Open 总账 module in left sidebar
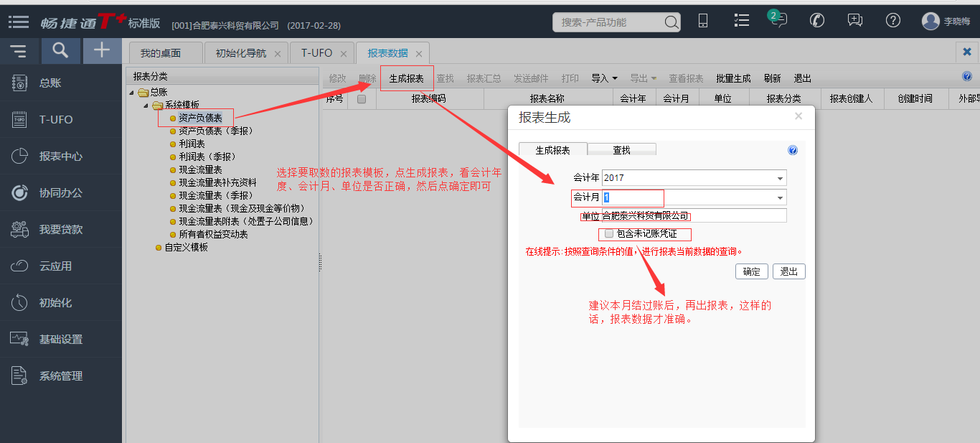The image size is (980, 443). pyautogui.click(x=50, y=83)
